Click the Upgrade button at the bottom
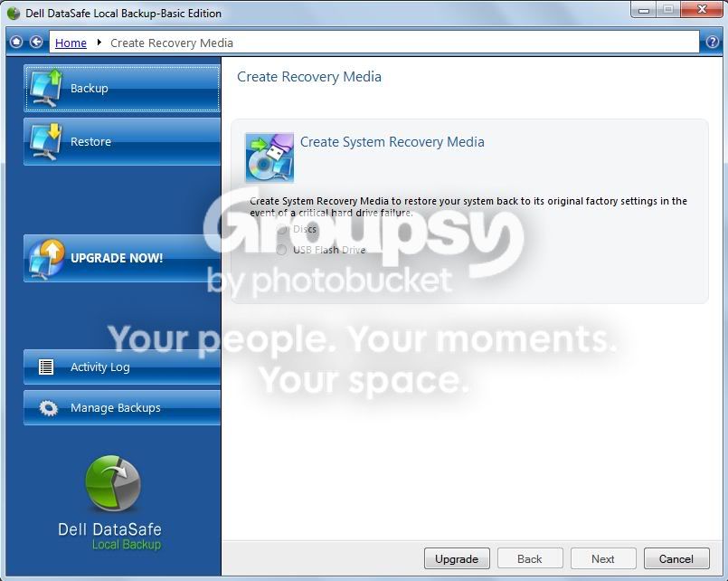The image size is (728, 581). coord(457,558)
